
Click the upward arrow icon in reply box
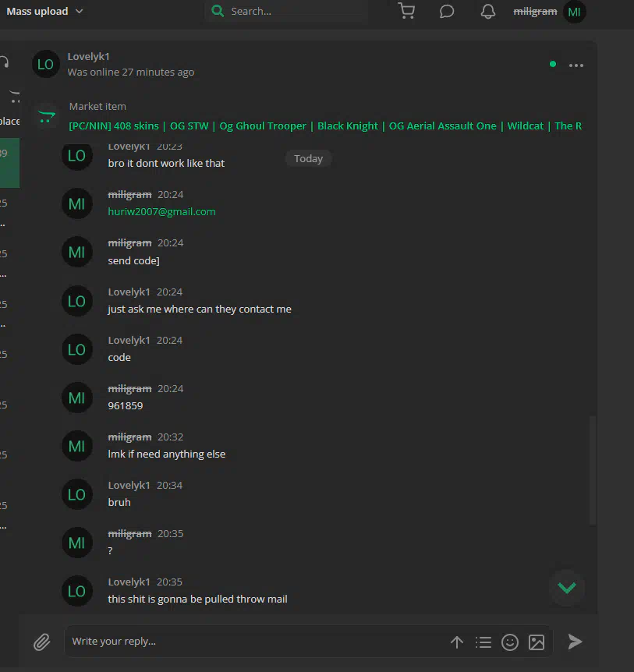pyautogui.click(x=457, y=642)
